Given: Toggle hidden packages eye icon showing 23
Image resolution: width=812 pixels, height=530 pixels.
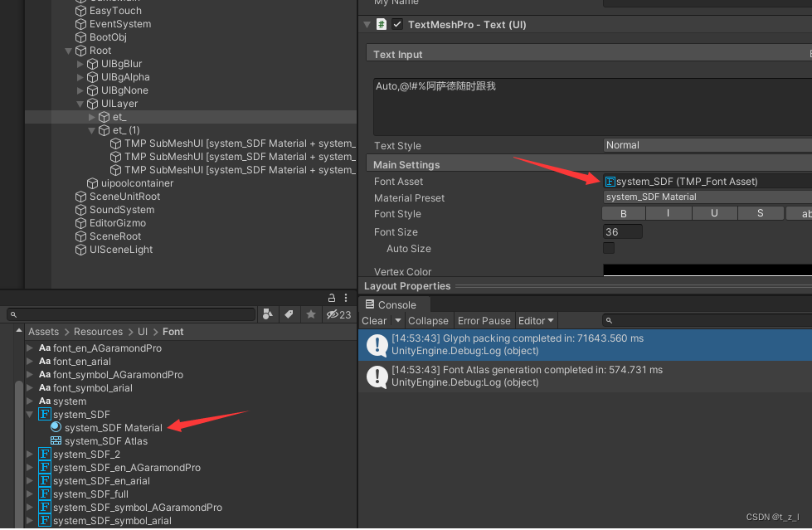Looking at the screenshot, I should [x=338, y=314].
